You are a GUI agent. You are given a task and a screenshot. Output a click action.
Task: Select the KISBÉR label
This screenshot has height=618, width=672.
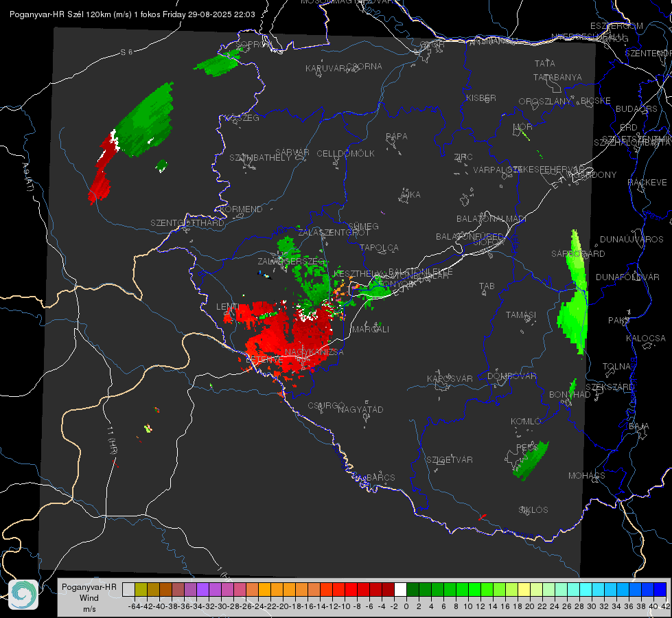(x=481, y=98)
